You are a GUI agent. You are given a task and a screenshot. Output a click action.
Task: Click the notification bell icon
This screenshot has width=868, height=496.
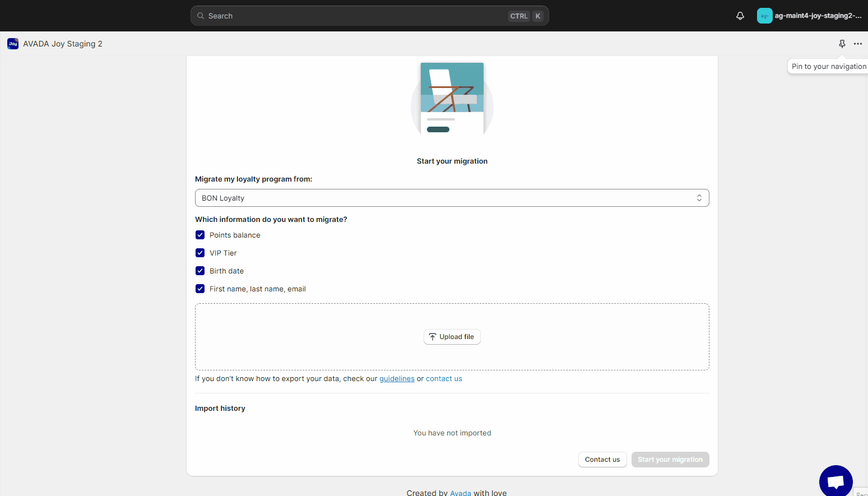click(740, 16)
